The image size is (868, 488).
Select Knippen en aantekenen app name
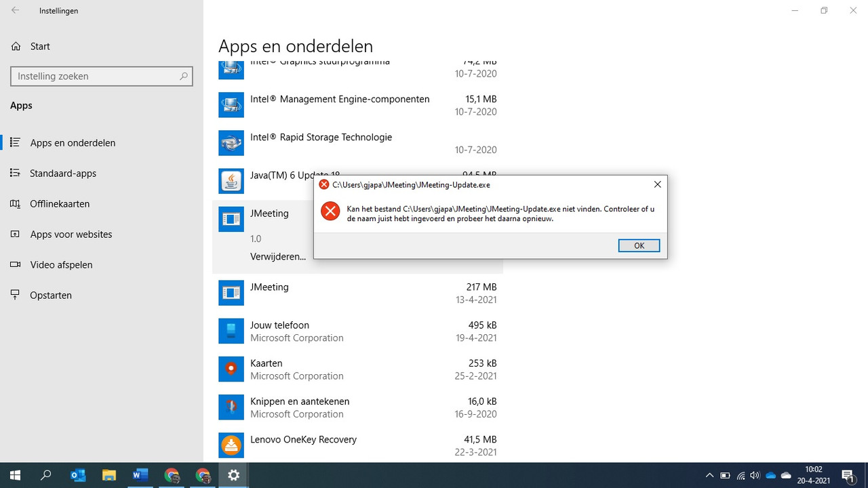(x=300, y=401)
